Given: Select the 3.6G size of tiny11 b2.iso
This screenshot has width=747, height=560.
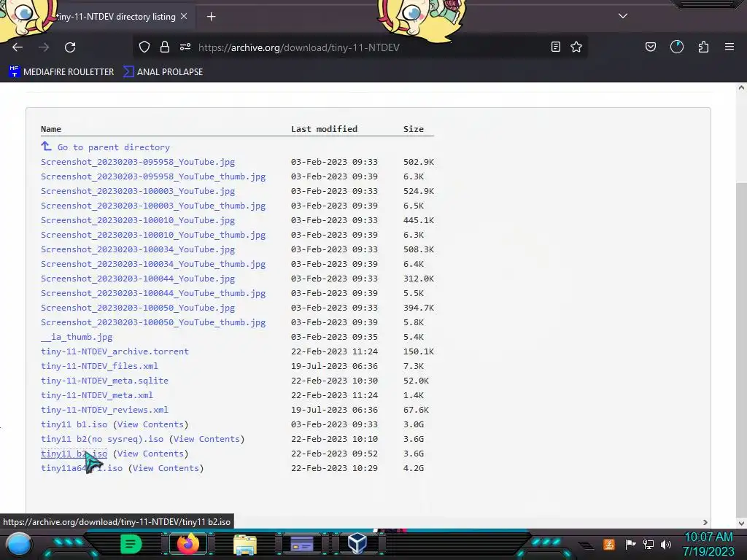Looking at the screenshot, I should [413, 454].
